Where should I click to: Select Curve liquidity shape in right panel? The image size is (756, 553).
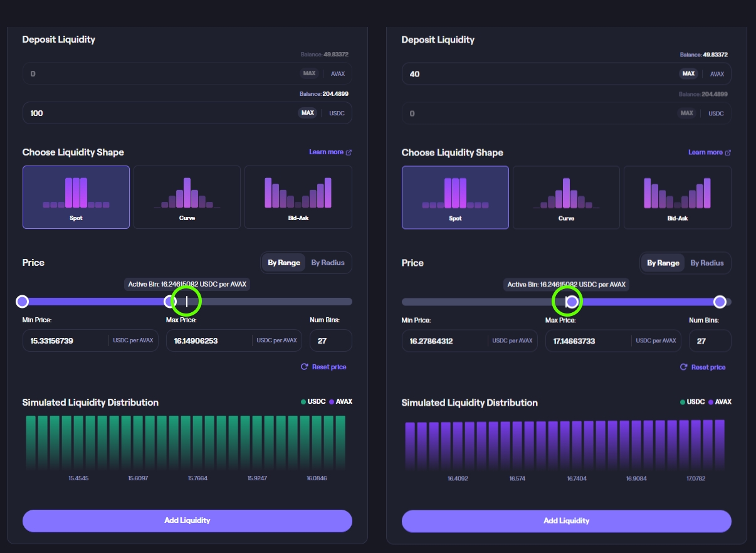pyautogui.click(x=566, y=197)
